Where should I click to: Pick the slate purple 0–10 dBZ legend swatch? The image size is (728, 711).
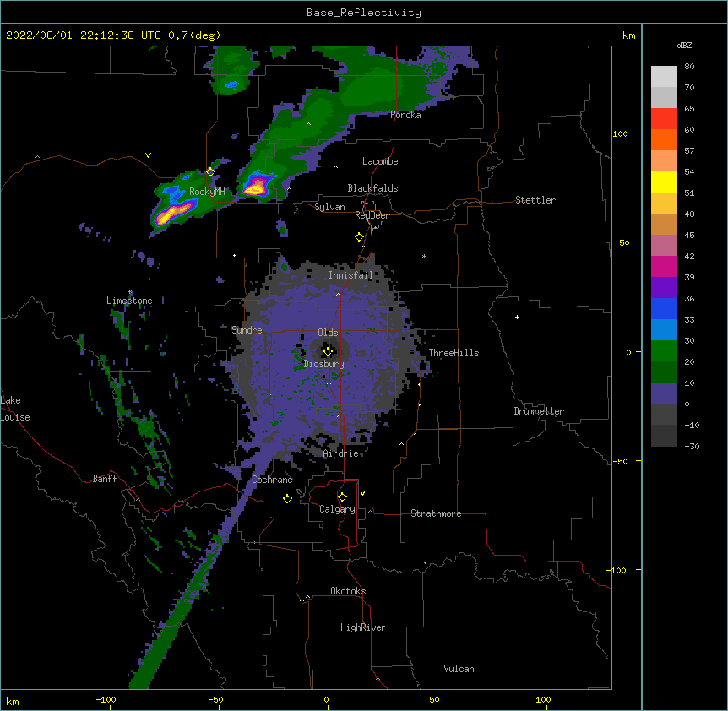tap(664, 393)
